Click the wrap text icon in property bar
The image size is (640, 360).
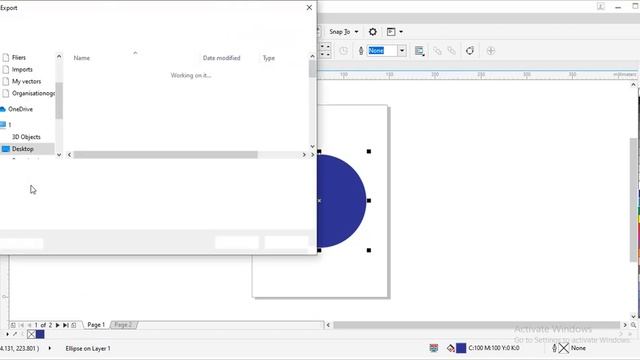click(x=420, y=51)
